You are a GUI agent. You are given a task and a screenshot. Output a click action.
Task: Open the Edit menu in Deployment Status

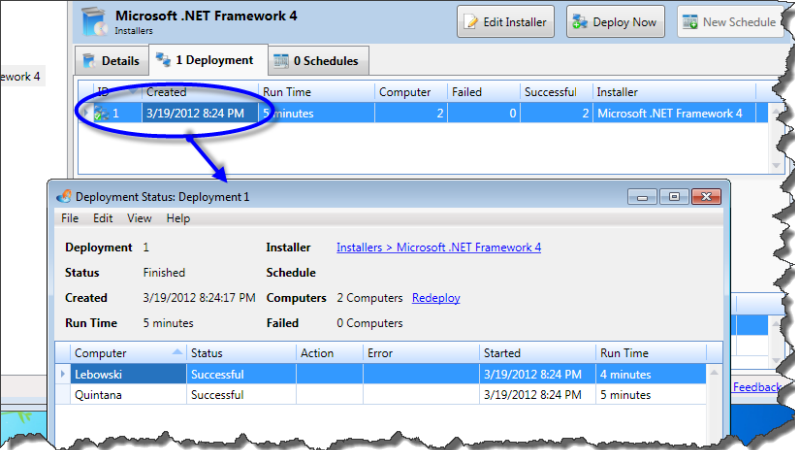pyautogui.click(x=102, y=218)
